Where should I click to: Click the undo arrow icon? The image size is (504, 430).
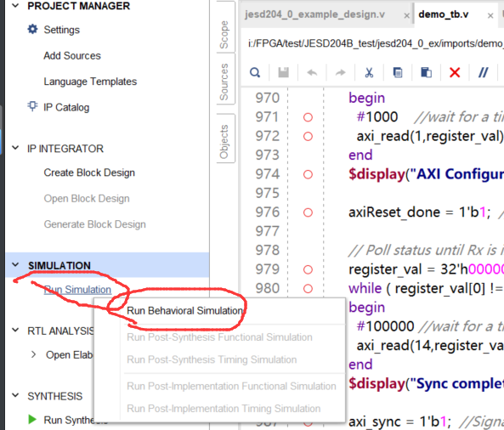tap(312, 72)
